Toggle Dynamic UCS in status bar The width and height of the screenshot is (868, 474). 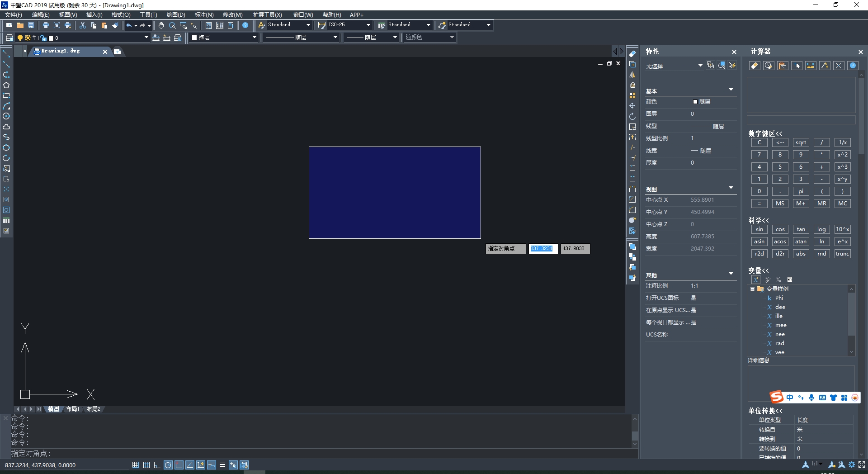point(201,465)
